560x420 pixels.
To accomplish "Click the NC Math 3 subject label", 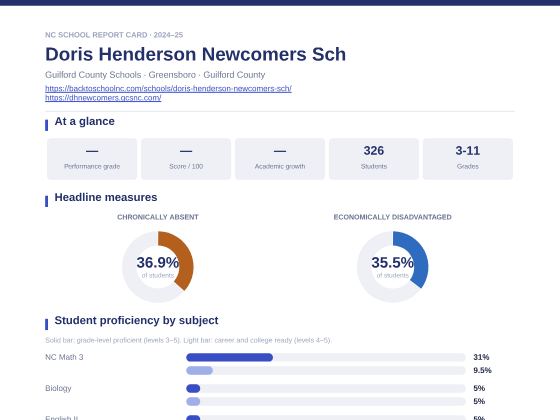I will pos(64,357).
